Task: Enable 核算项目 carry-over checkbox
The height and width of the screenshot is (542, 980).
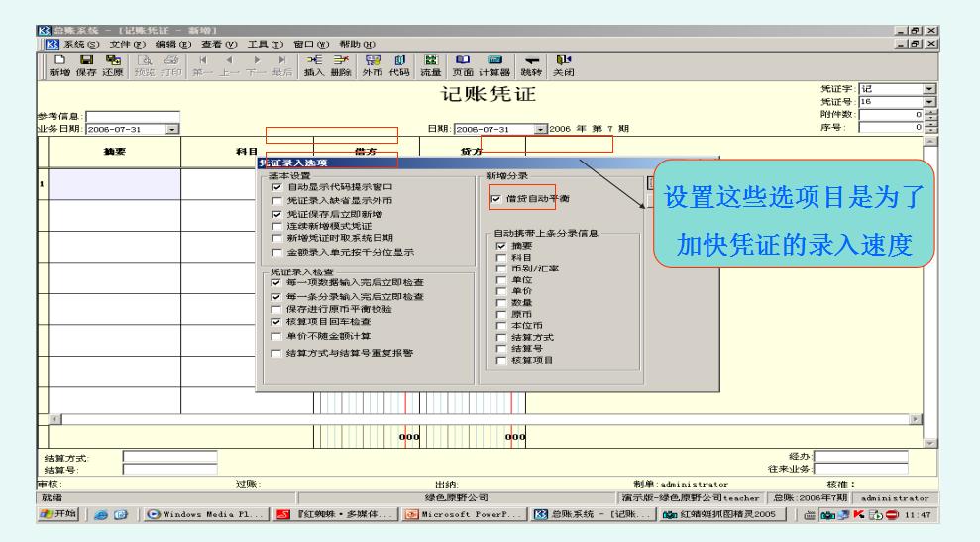Action: pyautogui.click(x=500, y=360)
